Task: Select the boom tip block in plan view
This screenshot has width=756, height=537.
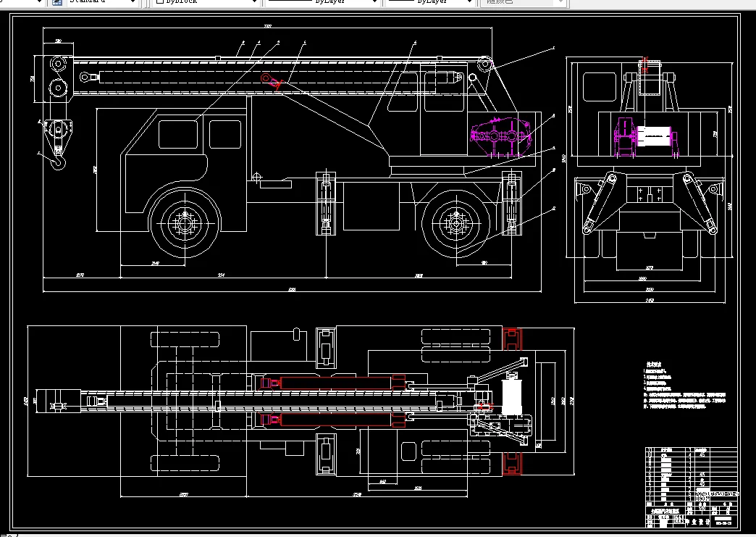Action: click(x=59, y=401)
